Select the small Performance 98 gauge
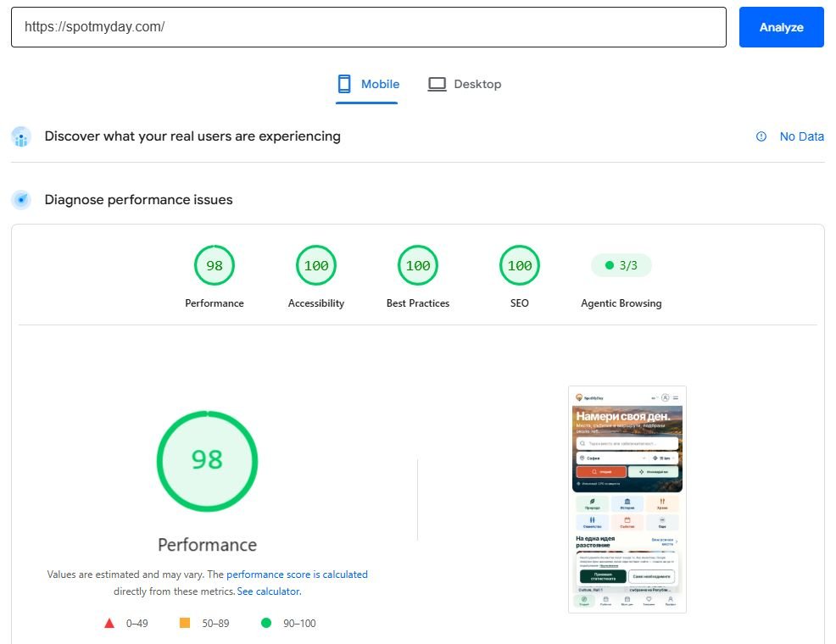The image size is (836, 644). coord(215,265)
